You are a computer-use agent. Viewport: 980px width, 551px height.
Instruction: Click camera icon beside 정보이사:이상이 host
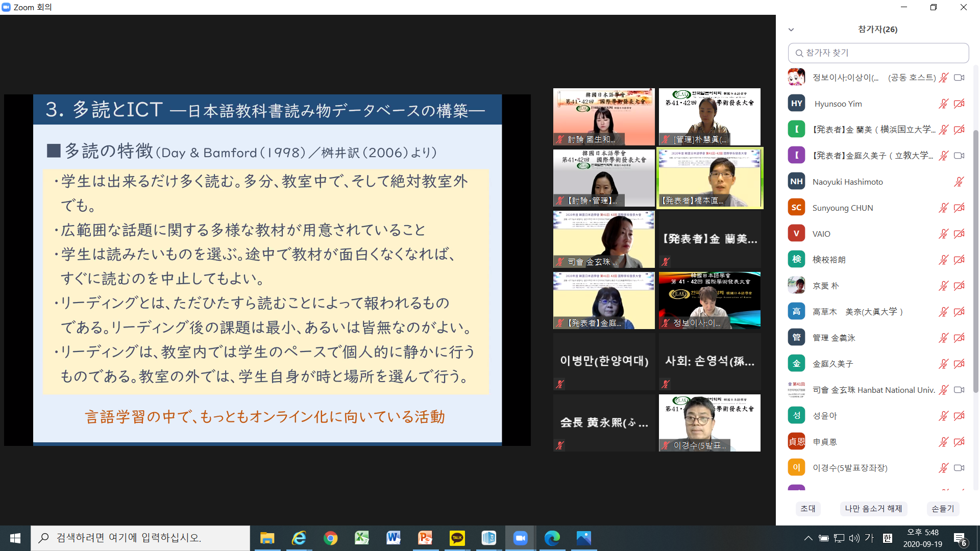pos(959,78)
